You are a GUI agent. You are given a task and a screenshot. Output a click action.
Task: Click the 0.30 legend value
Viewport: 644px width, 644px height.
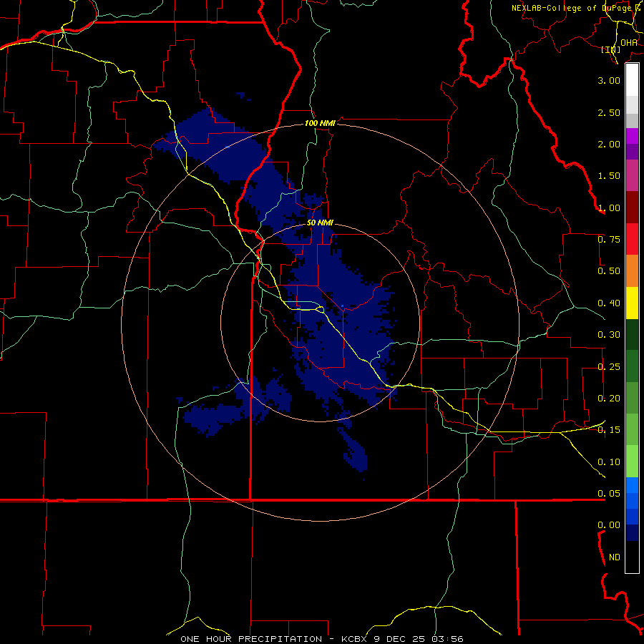click(609, 335)
